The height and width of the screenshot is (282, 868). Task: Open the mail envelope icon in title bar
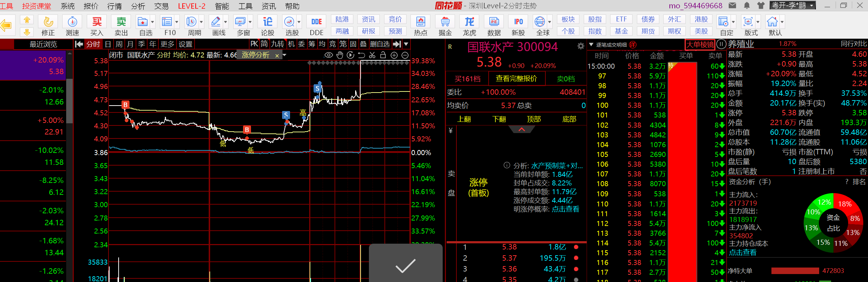coord(732,5)
